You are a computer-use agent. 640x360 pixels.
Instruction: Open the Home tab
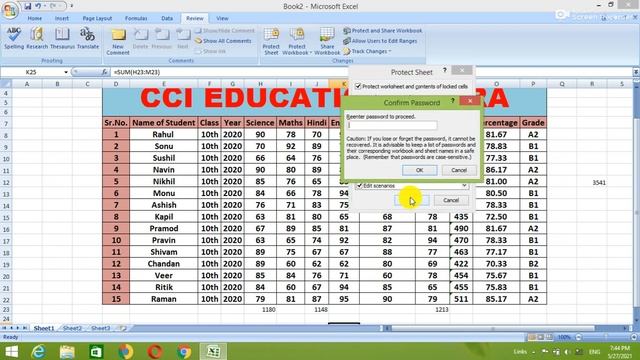(x=35, y=18)
